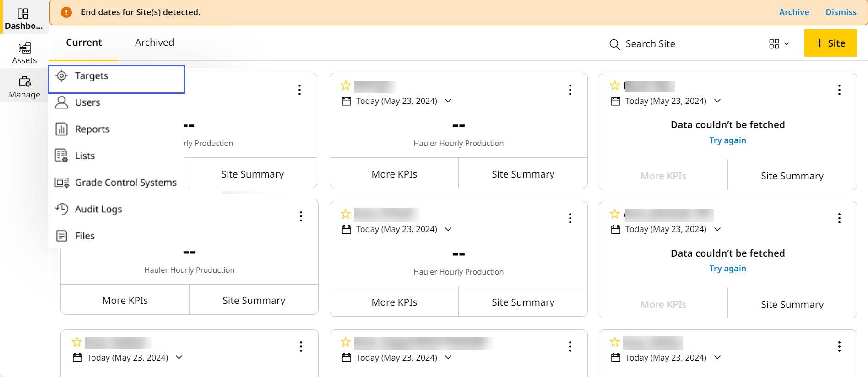Open the Assets section in the sidebar
Screen dimensions: 868x377
(x=24, y=53)
